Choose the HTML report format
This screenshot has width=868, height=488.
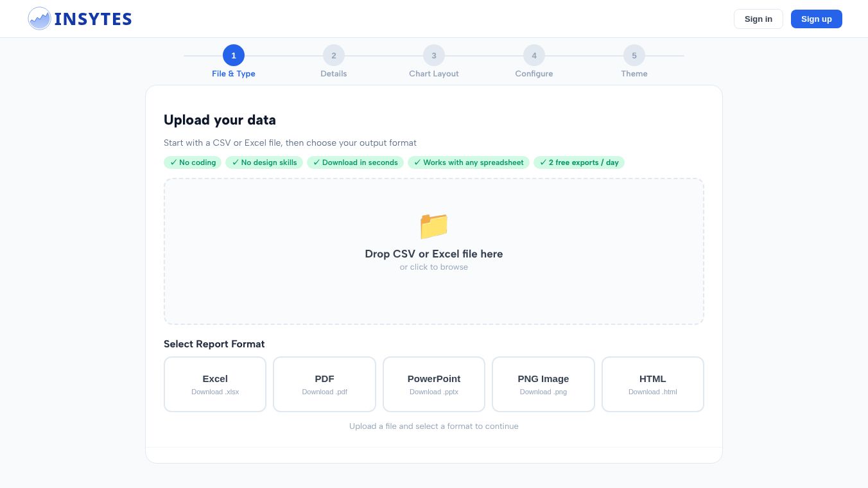click(653, 384)
